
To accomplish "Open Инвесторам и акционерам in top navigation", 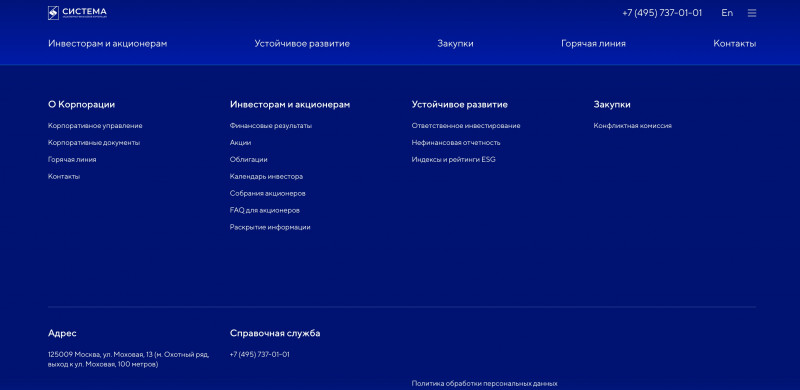I will pos(108,43).
